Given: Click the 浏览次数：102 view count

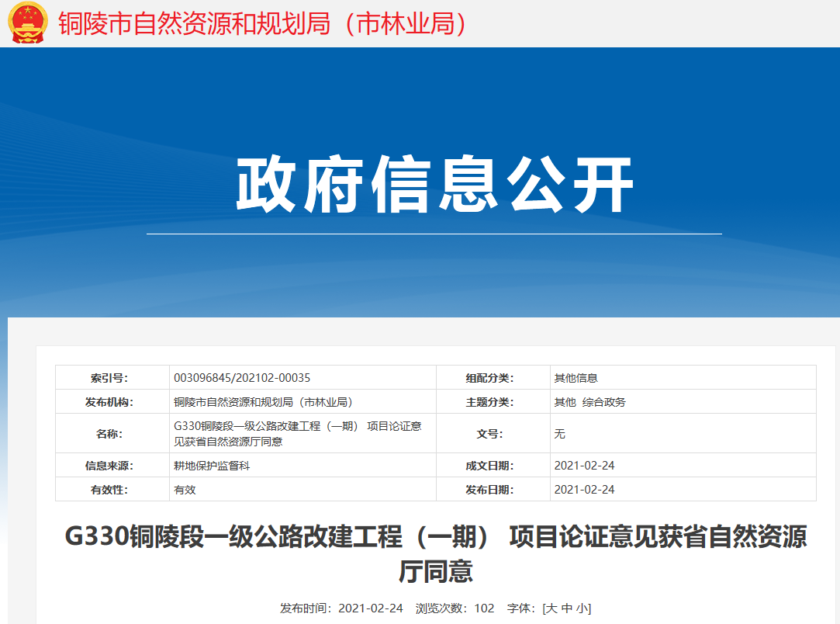Looking at the screenshot, I should (x=455, y=608).
